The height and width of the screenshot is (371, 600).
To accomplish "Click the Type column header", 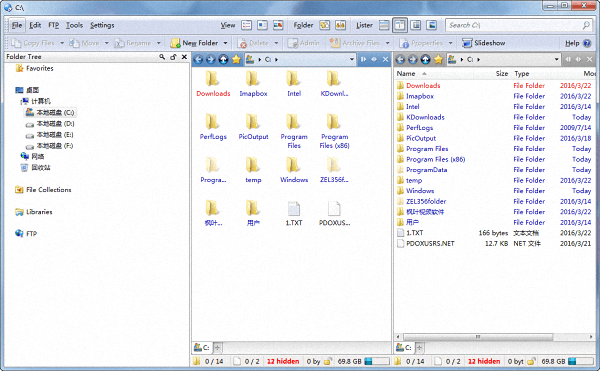I will pyautogui.click(x=522, y=73).
